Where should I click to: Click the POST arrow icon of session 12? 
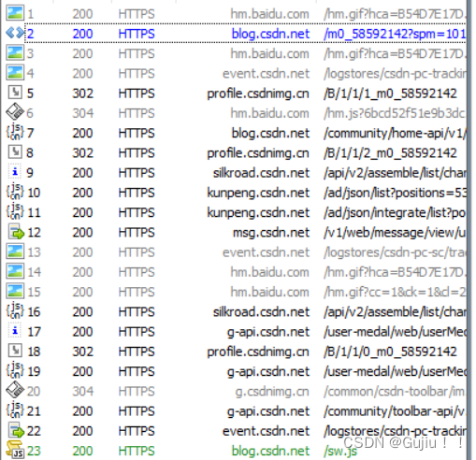[x=16, y=232]
